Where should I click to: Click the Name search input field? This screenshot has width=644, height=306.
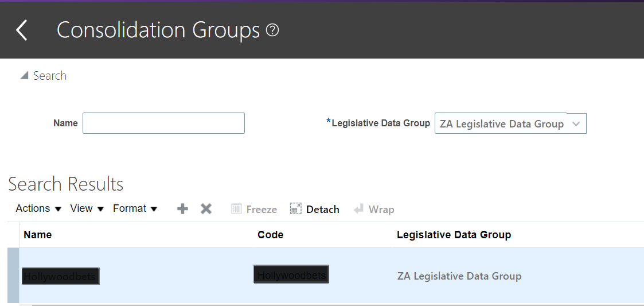[x=163, y=123]
